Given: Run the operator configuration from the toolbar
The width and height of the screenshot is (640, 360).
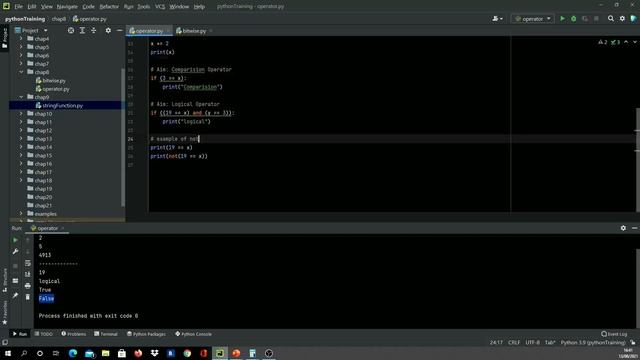Looking at the screenshot, I should pyautogui.click(x=562, y=19).
